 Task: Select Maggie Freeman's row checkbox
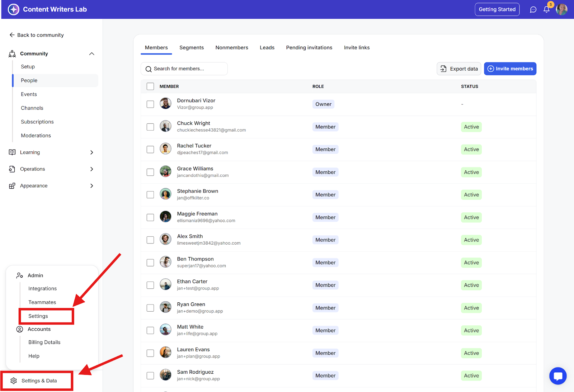(x=150, y=217)
